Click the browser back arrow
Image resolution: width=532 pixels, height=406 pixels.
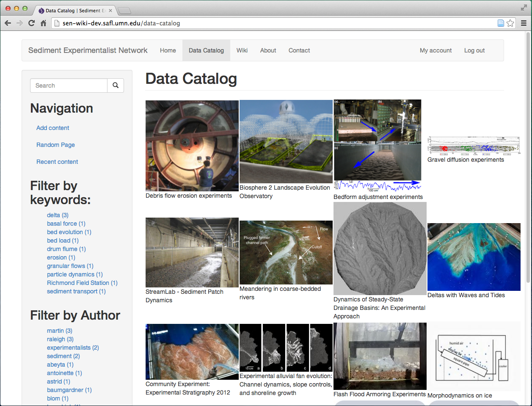(x=8, y=23)
